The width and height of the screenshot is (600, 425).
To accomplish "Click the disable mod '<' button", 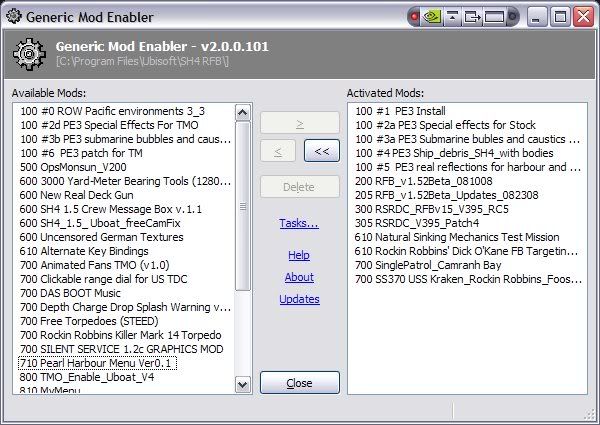I will (278, 151).
